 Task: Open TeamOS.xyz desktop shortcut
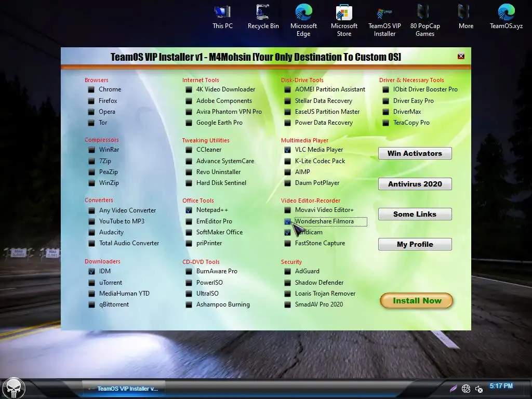506,17
